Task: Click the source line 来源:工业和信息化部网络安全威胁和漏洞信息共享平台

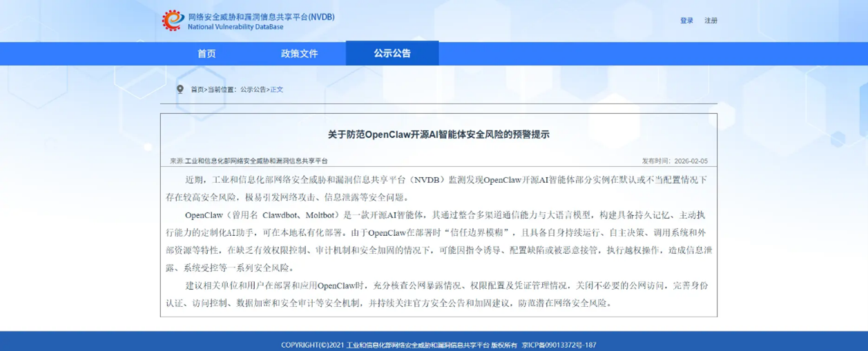Action: tap(249, 161)
